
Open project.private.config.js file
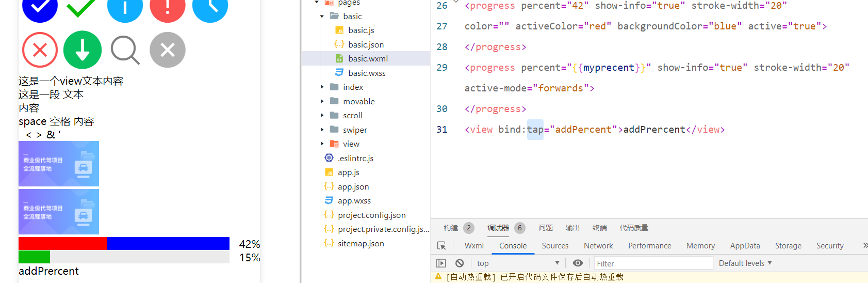pos(383,229)
